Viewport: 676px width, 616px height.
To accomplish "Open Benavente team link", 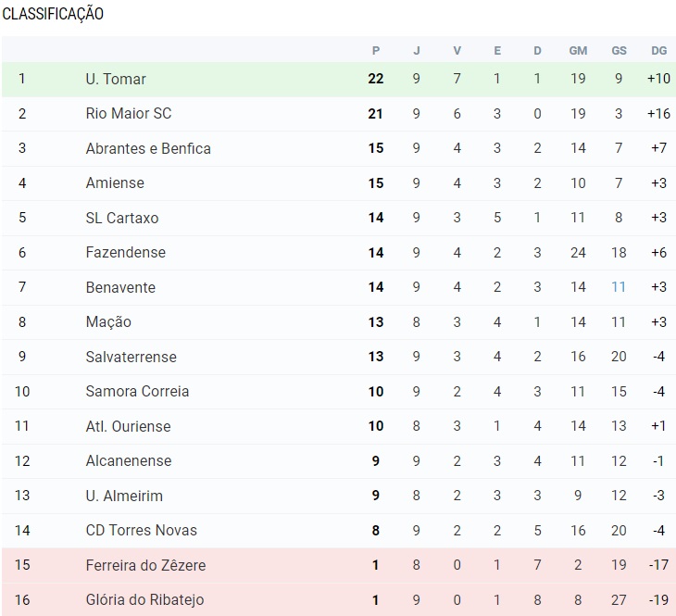I will pyautogui.click(x=120, y=287).
